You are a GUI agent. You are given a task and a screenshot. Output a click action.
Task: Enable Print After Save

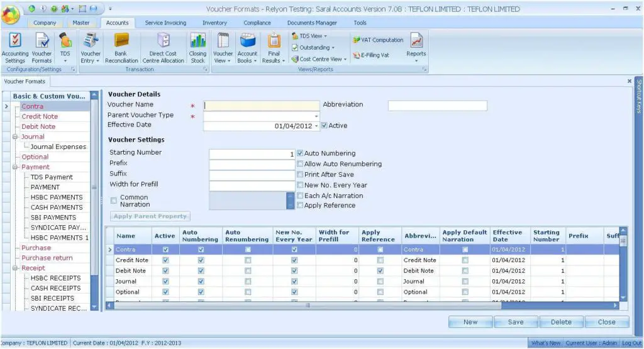(300, 175)
